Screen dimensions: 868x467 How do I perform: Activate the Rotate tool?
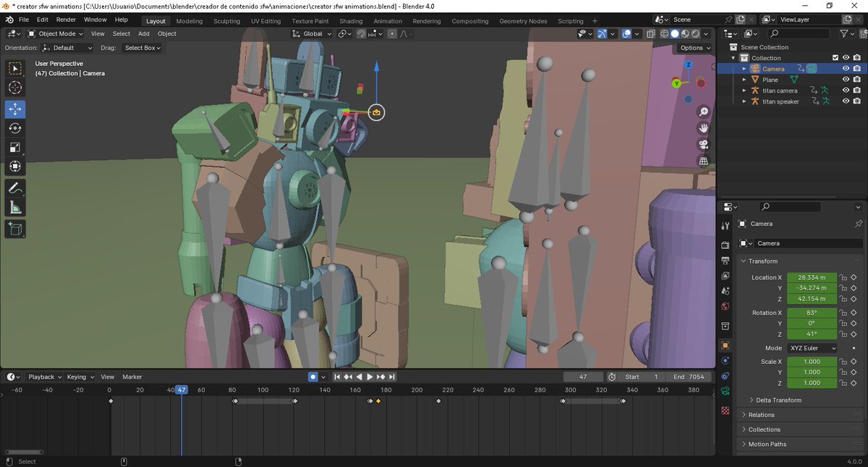point(15,128)
